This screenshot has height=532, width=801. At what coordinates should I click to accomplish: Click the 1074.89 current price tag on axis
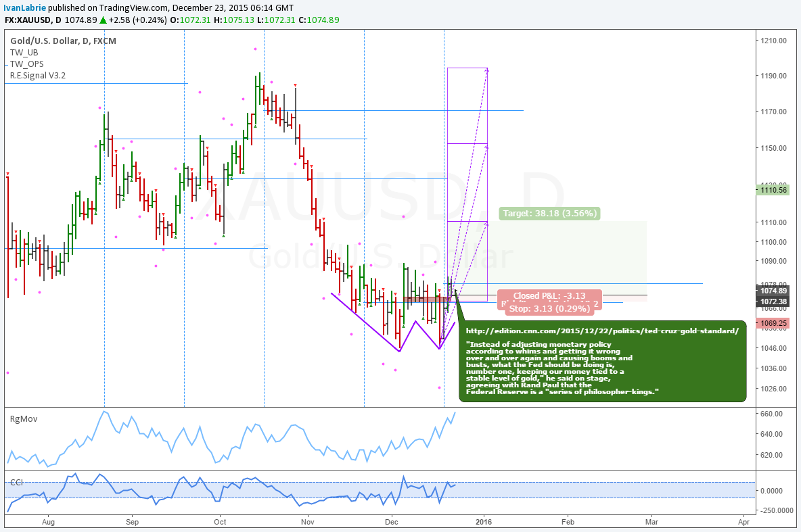click(773, 291)
